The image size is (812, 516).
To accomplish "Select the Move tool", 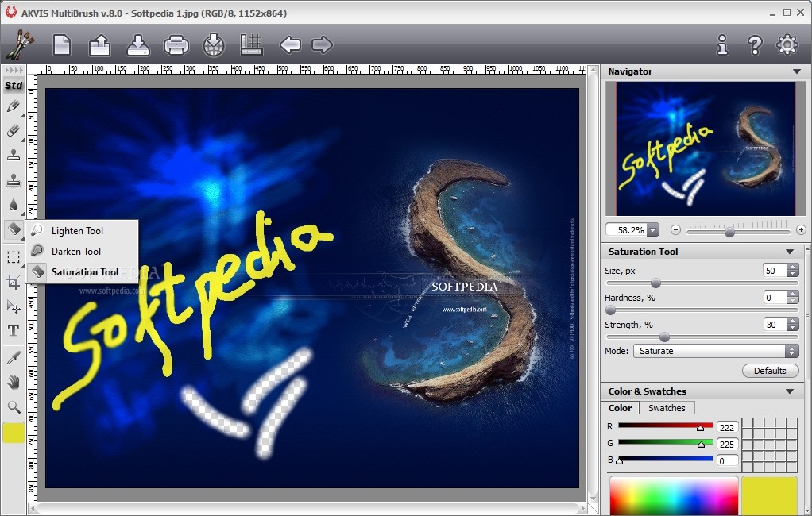I will pos(13,306).
